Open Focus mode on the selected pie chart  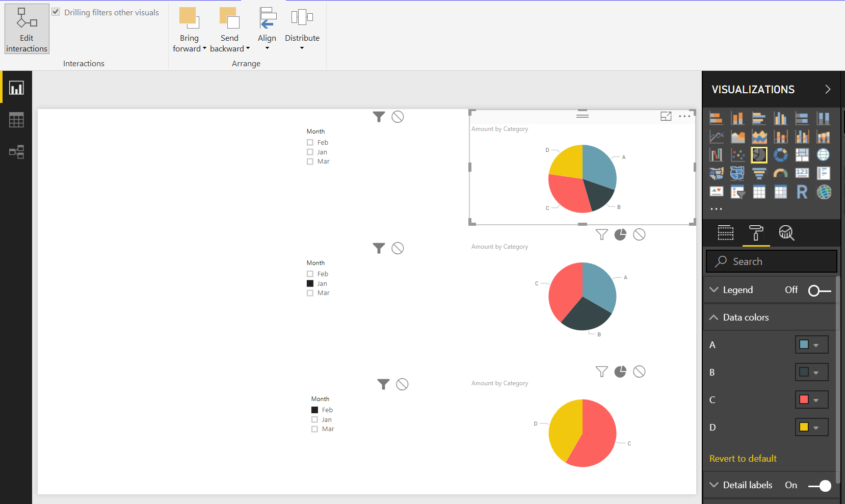(666, 116)
